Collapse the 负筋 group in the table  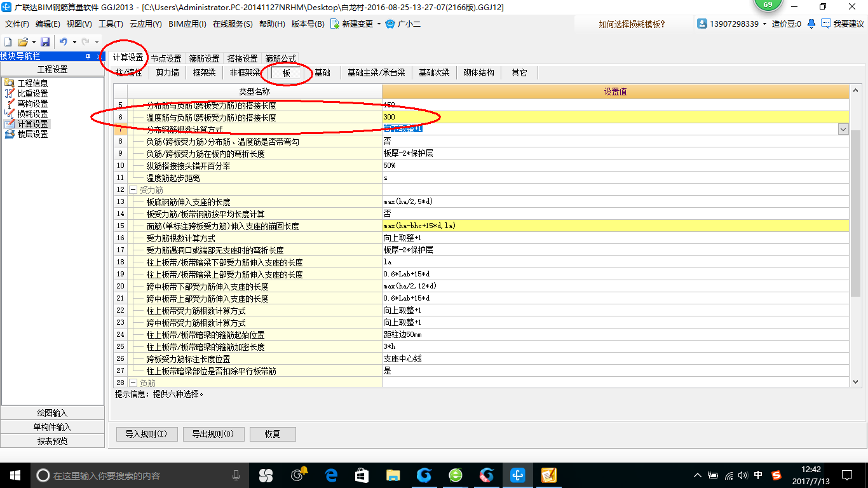pyautogui.click(x=133, y=383)
